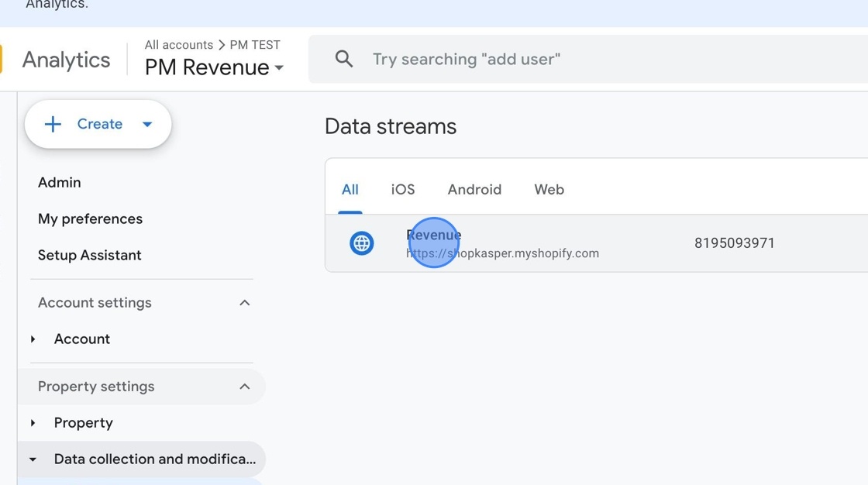868x485 pixels.
Task: Open the Create button's dropdown arrow
Action: 147,123
